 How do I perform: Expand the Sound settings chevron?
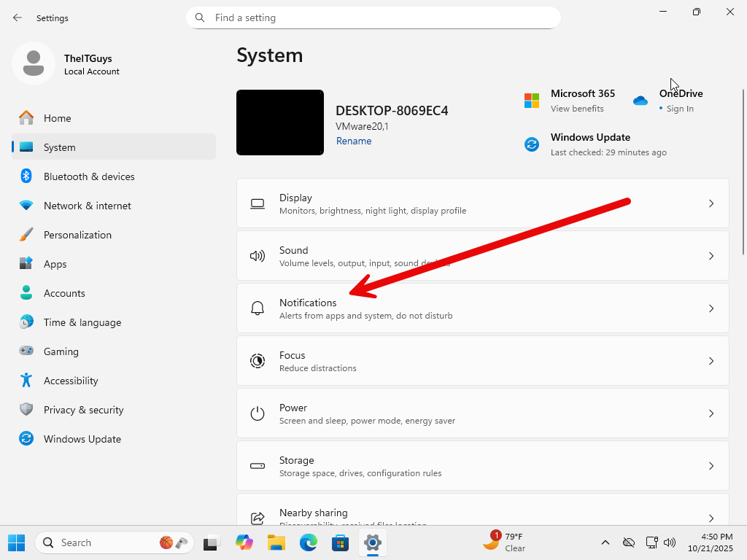click(x=711, y=256)
